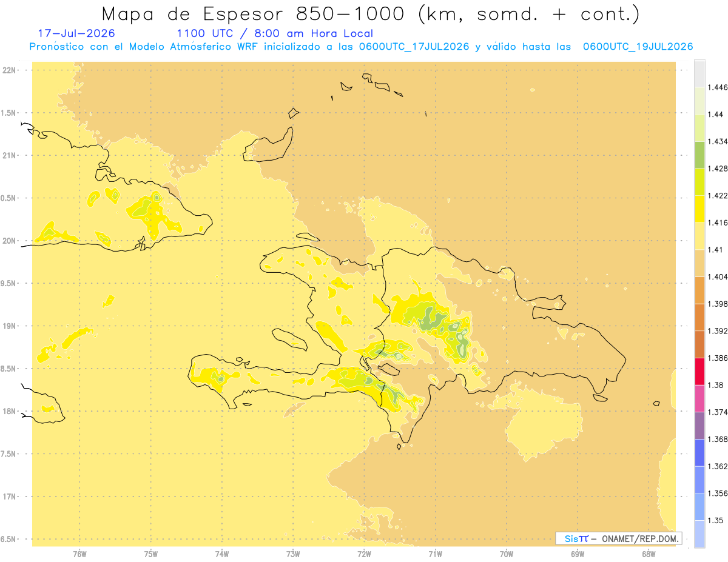Screen dimensions: 728x562
Task: Click the '19N' latitude label
Action: pyautogui.click(x=10, y=326)
